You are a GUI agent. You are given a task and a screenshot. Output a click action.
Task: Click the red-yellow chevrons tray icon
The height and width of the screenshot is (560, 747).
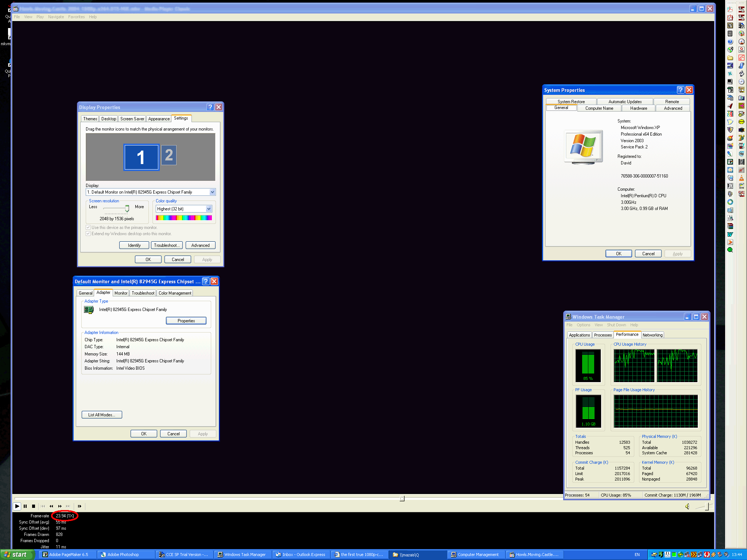(694, 555)
